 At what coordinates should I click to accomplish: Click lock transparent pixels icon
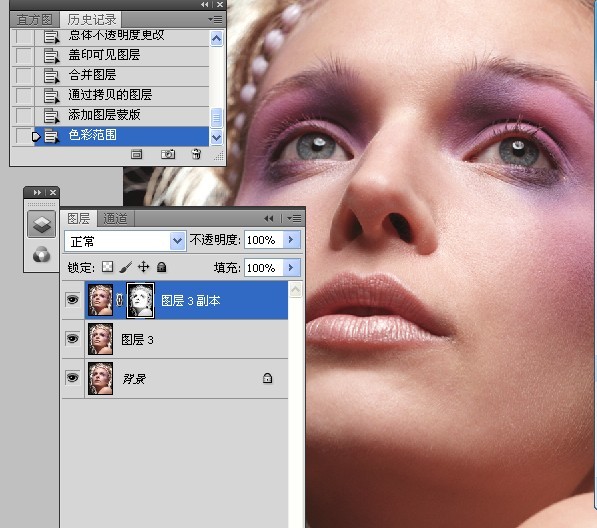pos(107,267)
